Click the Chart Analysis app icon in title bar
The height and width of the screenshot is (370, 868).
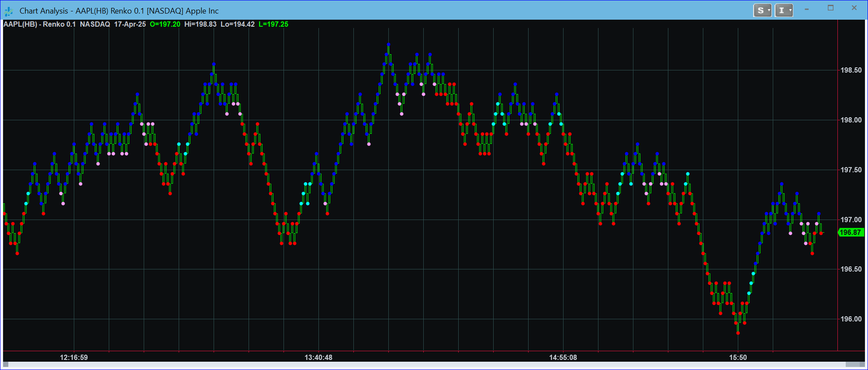(x=8, y=11)
